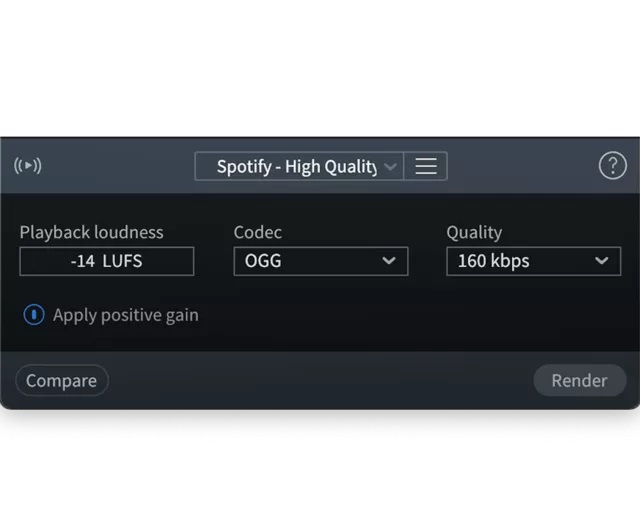Open the 160 kbps quality dropdown
This screenshot has width=640, height=531.
click(x=533, y=261)
